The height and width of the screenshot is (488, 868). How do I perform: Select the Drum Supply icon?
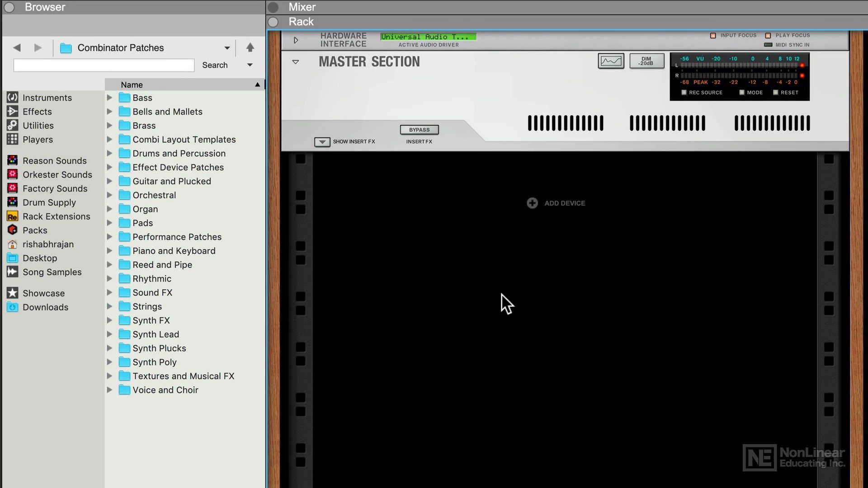click(13, 202)
